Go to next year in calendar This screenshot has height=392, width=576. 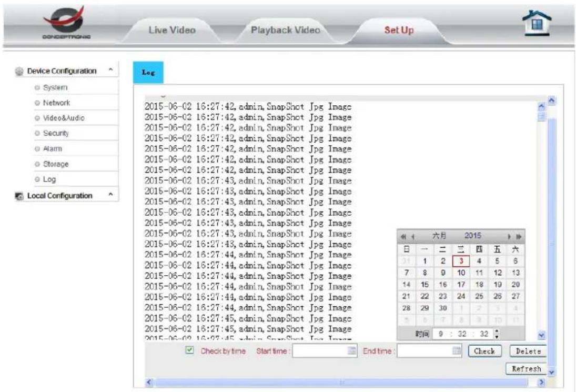519,237
